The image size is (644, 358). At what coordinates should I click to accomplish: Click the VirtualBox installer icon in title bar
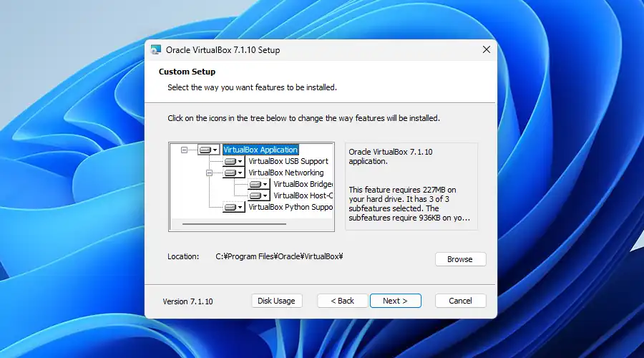tap(155, 50)
